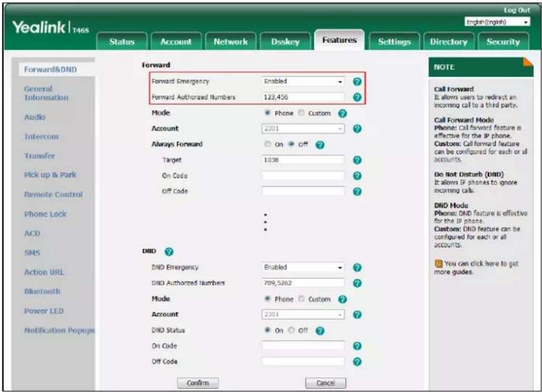Viewport: 542px width, 392px height.
Task: Switch to the Directory tab
Action: click(x=449, y=42)
